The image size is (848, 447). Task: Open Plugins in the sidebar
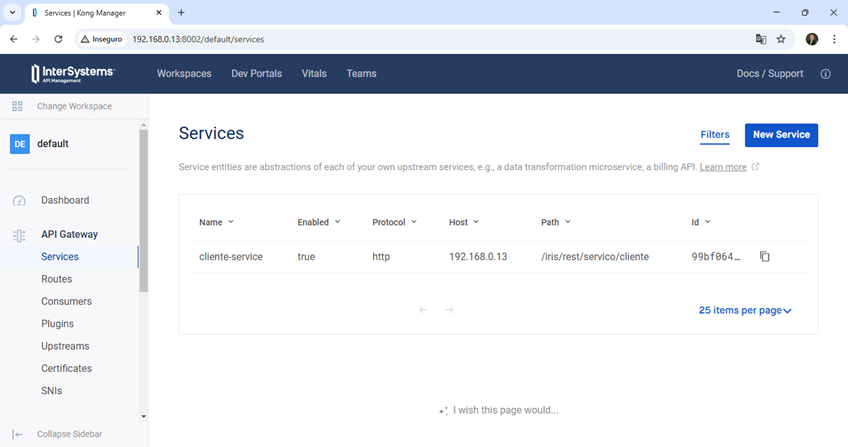pyautogui.click(x=57, y=324)
